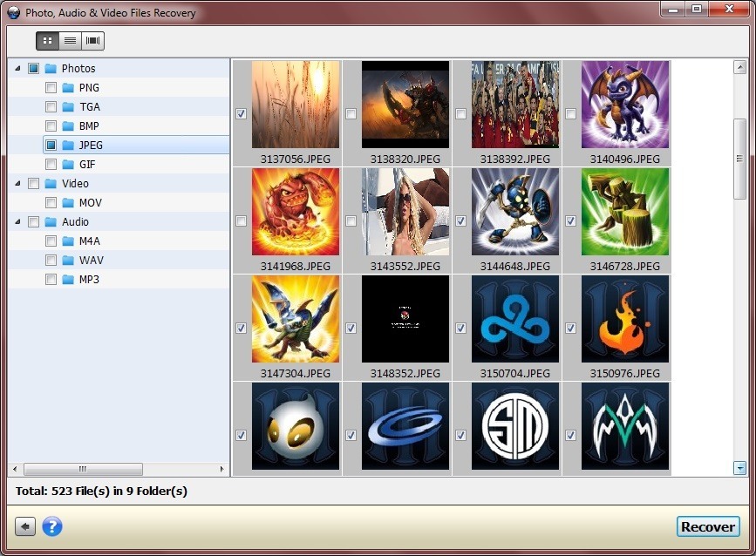Click the horizontal scrollbar thumb in folder pane
This screenshot has height=556, width=756.
[x=83, y=469]
